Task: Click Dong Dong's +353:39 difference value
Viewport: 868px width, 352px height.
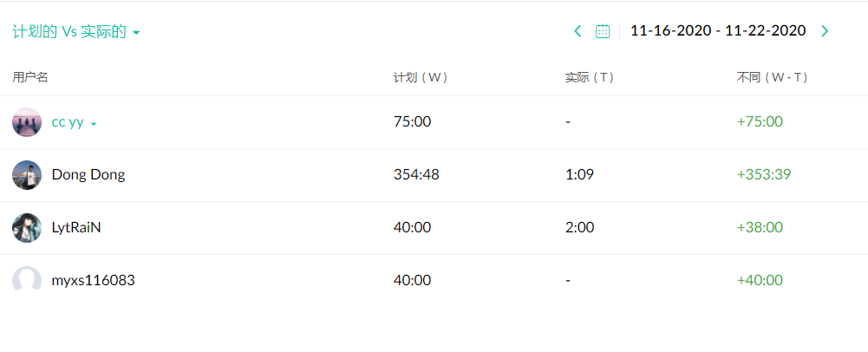Action: (x=763, y=175)
